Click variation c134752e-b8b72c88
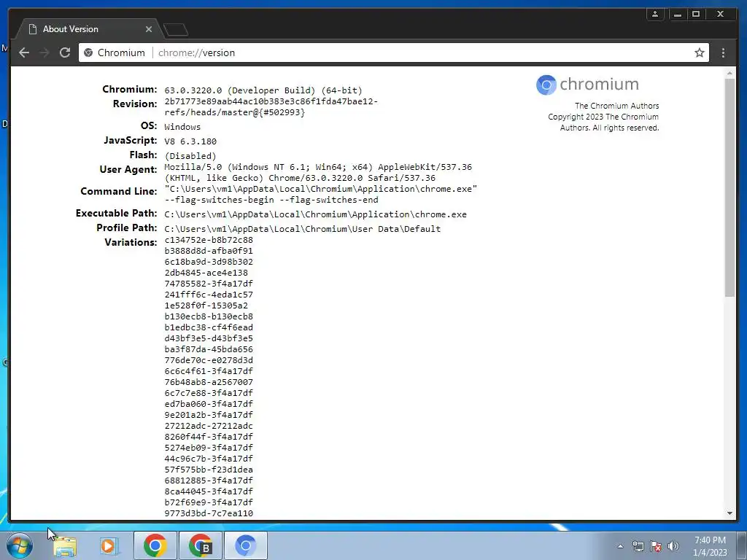 209,240
